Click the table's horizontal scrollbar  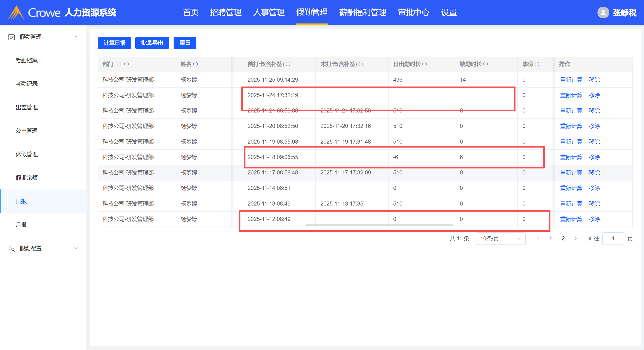click(379, 225)
